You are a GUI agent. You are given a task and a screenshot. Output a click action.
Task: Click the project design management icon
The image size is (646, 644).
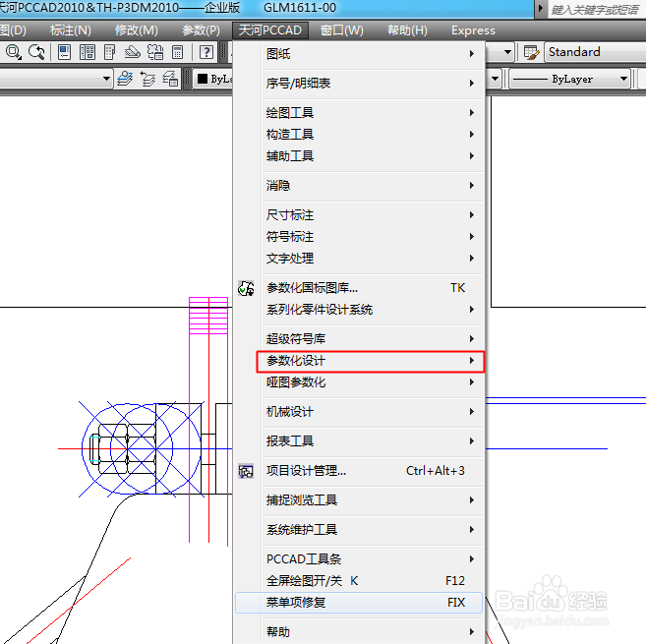[x=246, y=471]
